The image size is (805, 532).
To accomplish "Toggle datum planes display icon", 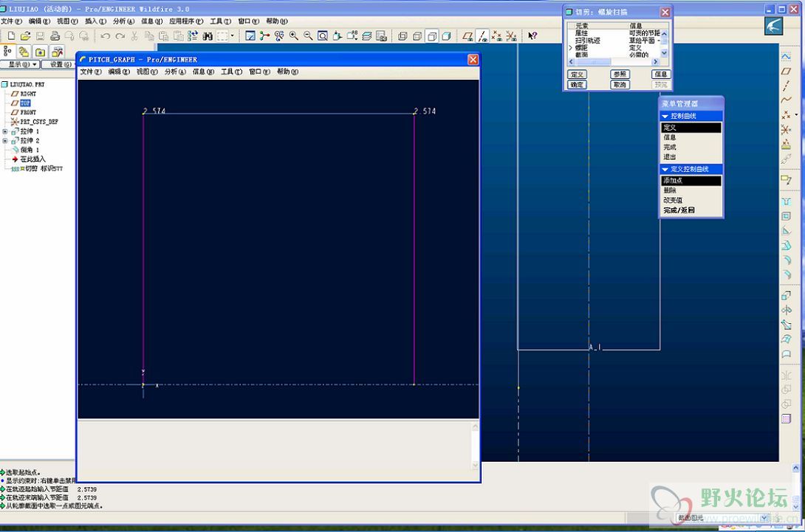I will [467, 36].
